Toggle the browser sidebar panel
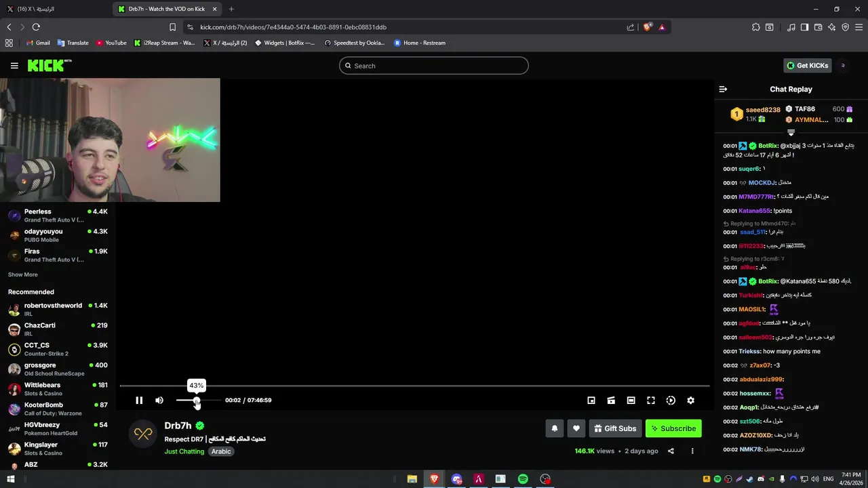Image resolution: width=868 pixels, height=488 pixels. pos(805,27)
